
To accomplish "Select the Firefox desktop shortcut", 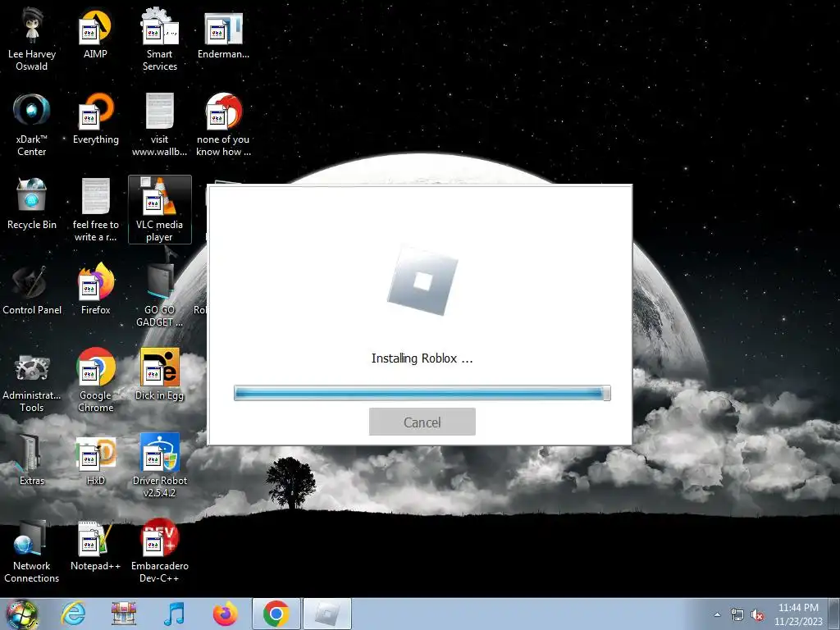I will [95, 290].
